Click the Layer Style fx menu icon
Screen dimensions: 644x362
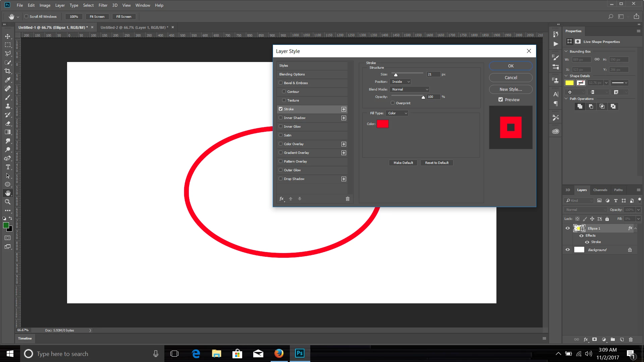[282, 199]
